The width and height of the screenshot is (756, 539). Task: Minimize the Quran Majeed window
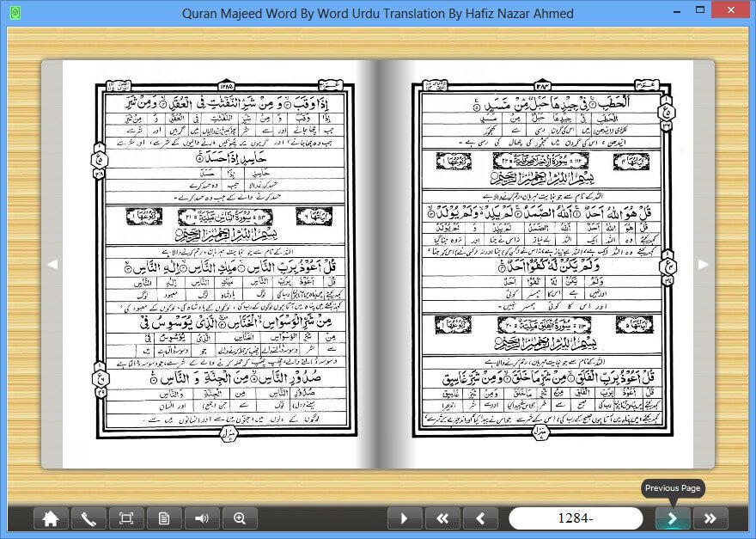pyautogui.click(x=675, y=10)
